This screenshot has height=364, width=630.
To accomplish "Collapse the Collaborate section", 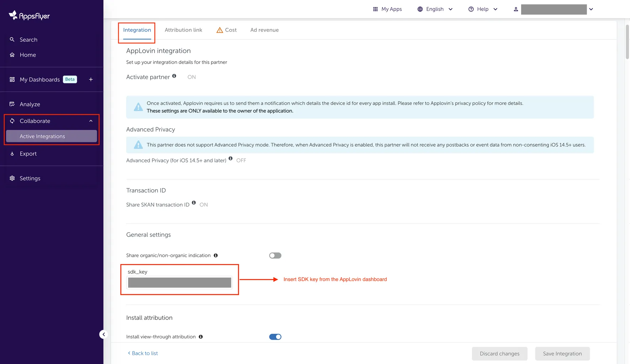I will (x=90, y=121).
